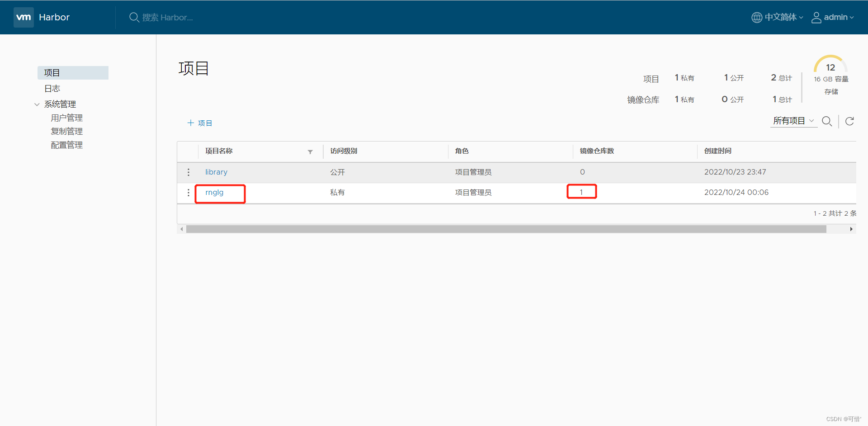This screenshot has width=868, height=426.
Task: Click 项目管理员 role in library row
Action: [x=473, y=172]
